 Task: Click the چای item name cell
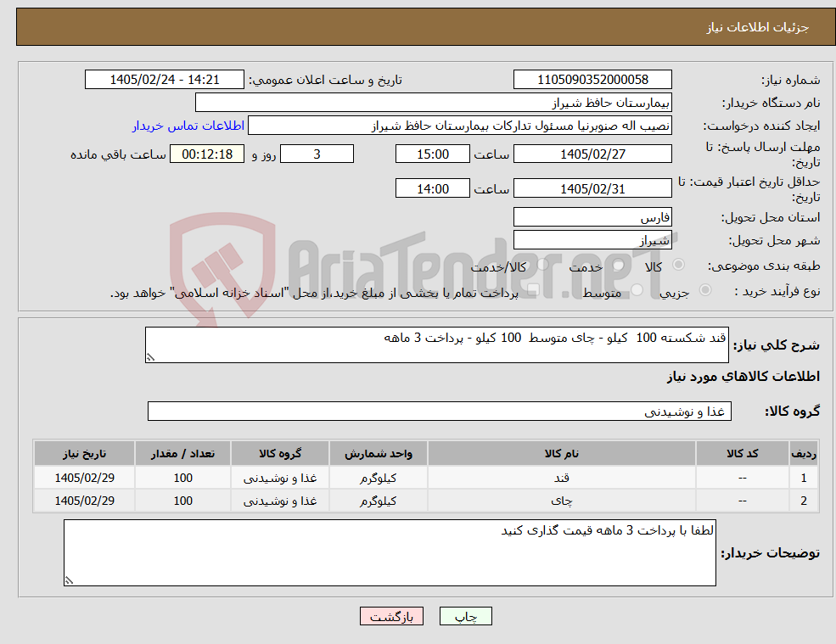561,501
